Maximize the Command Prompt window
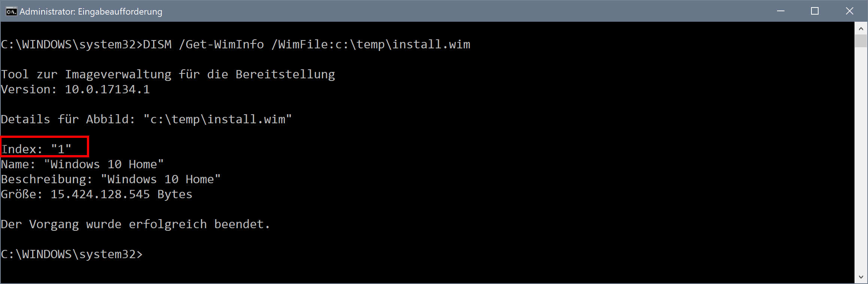 pos(815,11)
